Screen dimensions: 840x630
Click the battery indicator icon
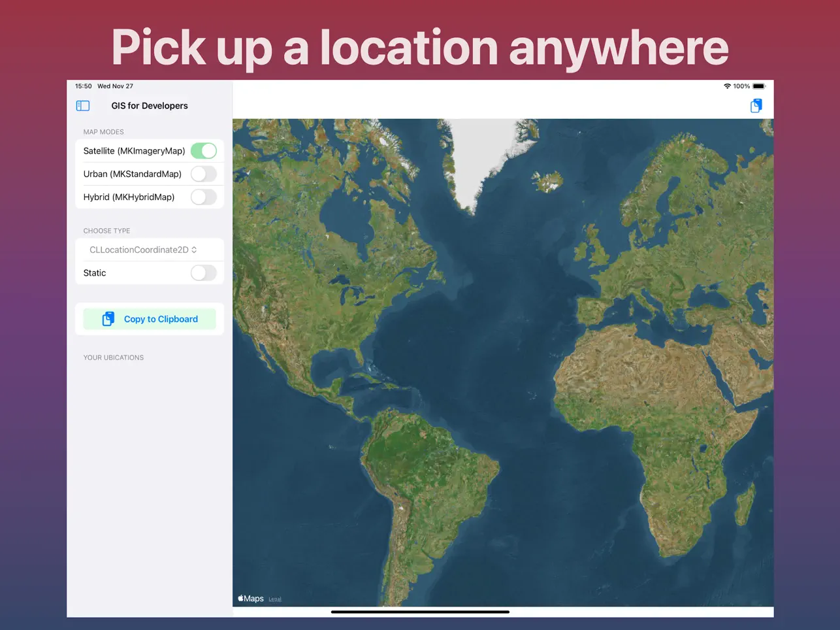pos(759,86)
